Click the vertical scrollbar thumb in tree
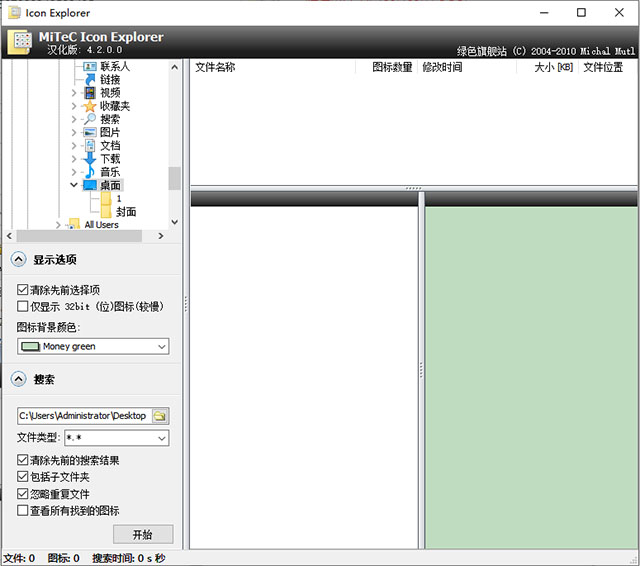 pyautogui.click(x=174, y=178)
